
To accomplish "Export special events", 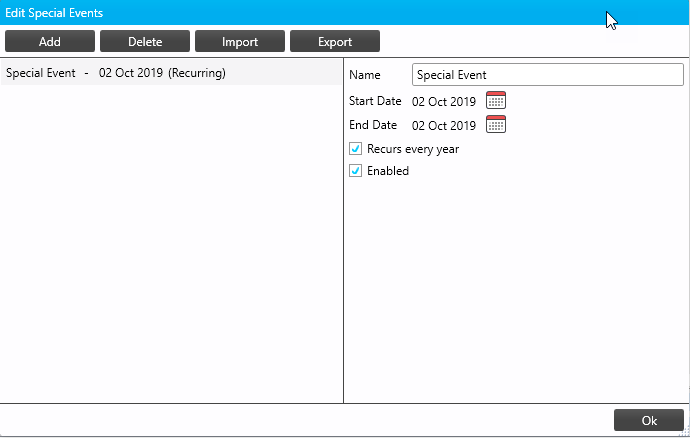I will pyautogui.click(x=335, y=41).
